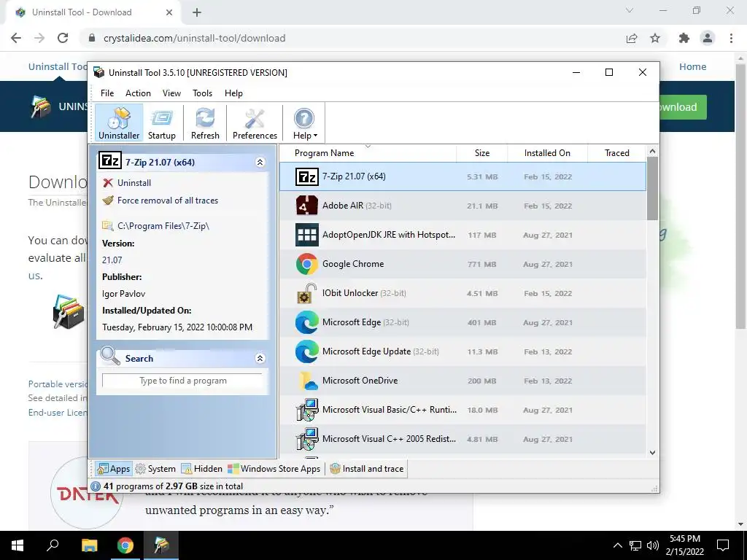This screenshot has width=747, height=560.
Task: Select the Adobe AIR program icon
Action: tap(307, 206)
